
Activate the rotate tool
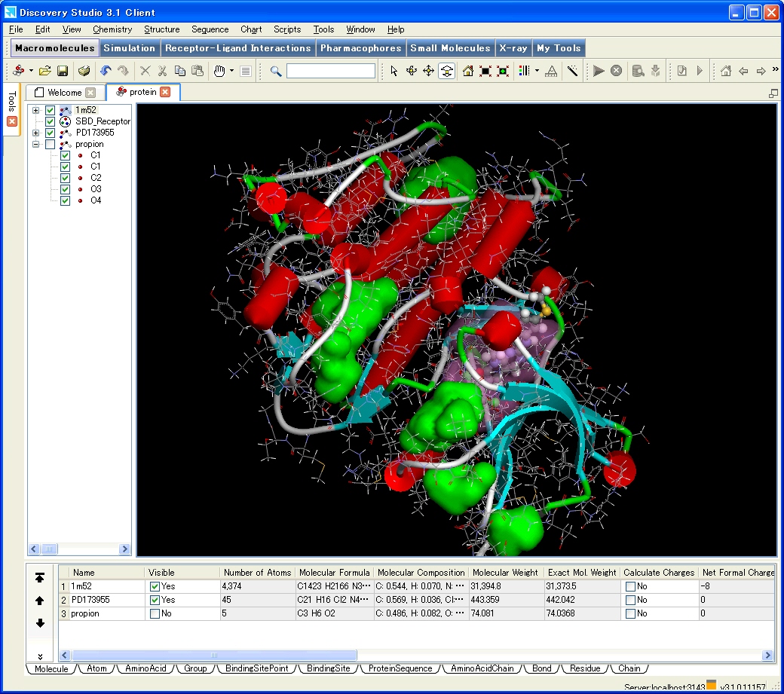[412, 71]
